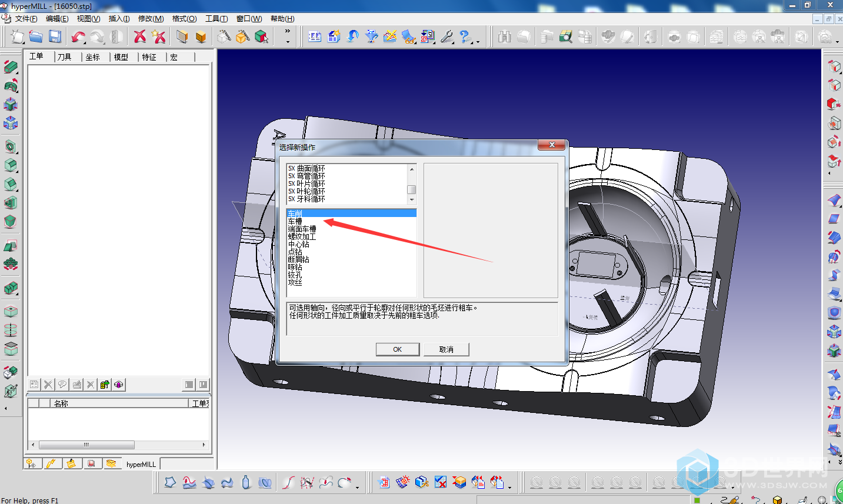Switch to 坐标 tab
Screen dimensions: 843x504
tap(93, 57)
